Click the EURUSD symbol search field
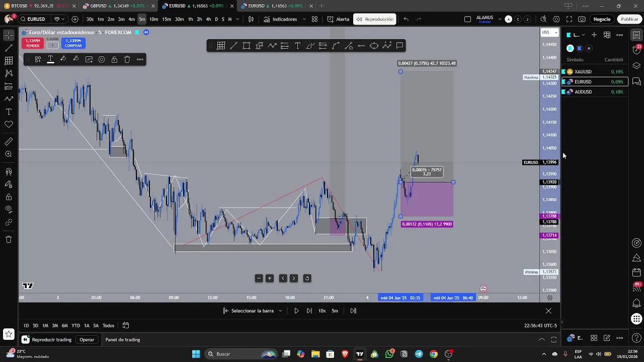This screenshot has height=362, width=644. click(x=36, y=19)
